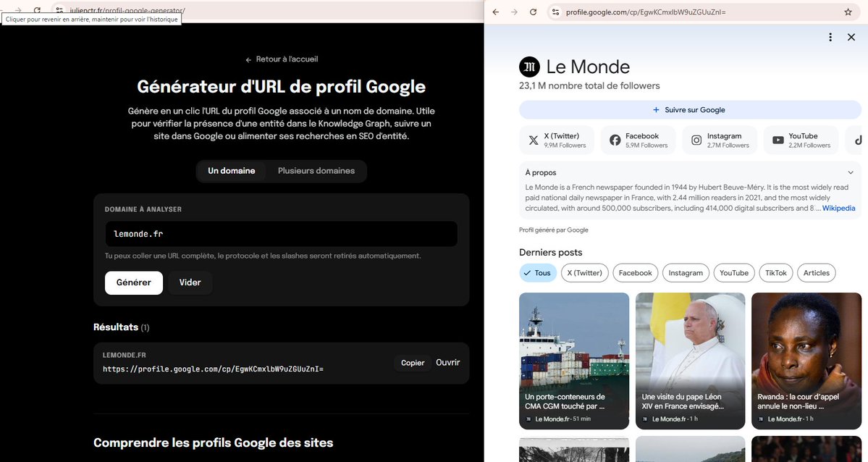Click the Générer button
The image size is (868, 462).
point(133,282)
